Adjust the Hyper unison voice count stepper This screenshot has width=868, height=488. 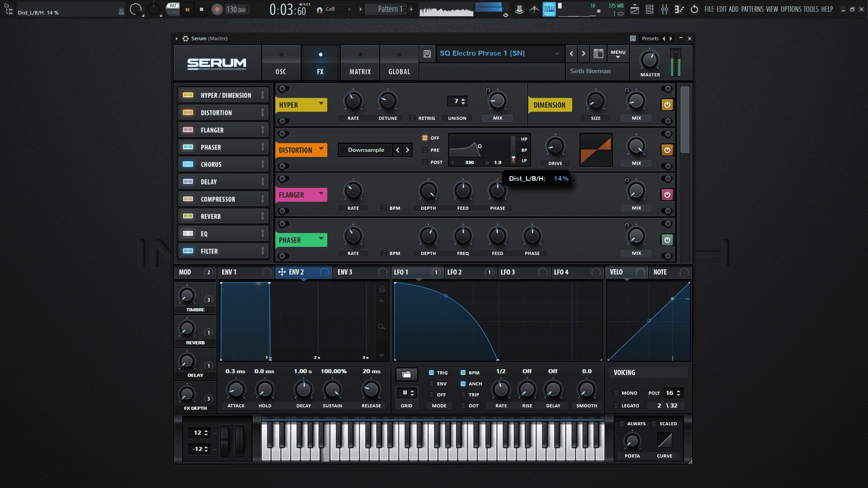463,101
